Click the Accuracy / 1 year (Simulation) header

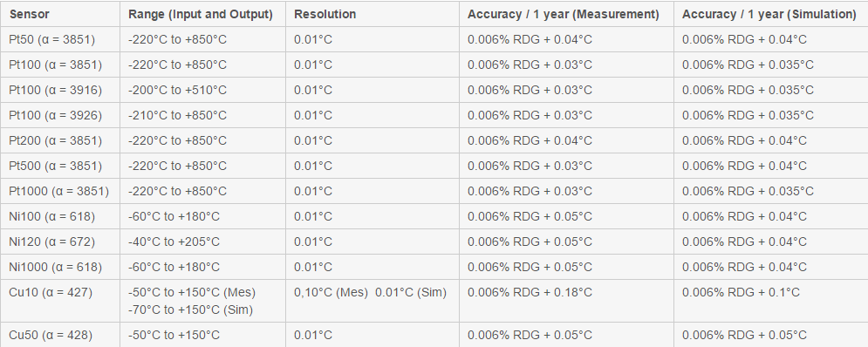click(x=769, y=15)
